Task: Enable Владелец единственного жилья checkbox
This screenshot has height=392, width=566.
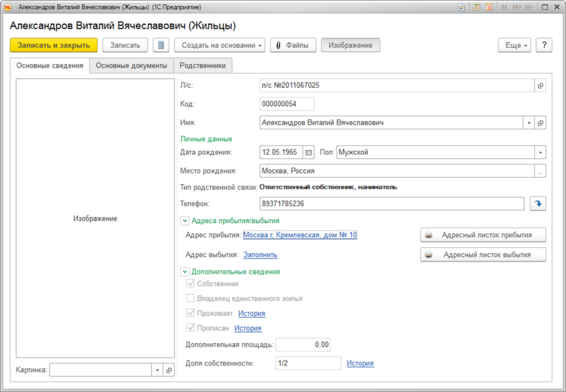Action: click(191, 299)
